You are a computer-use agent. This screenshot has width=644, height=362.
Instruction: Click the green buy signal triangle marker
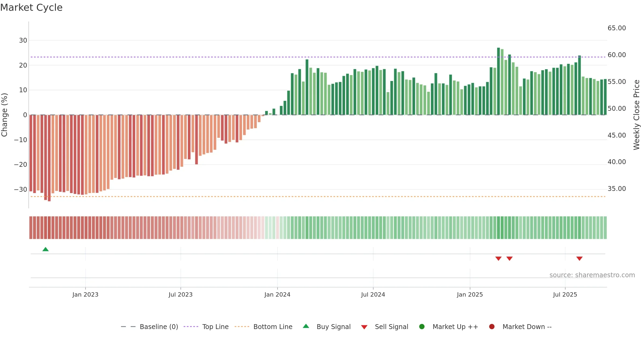(46, 249)
